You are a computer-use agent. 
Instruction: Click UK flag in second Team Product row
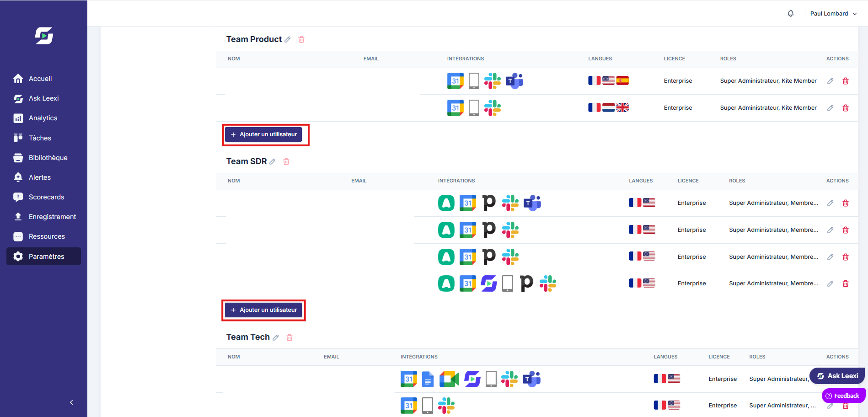coord(622,107)
